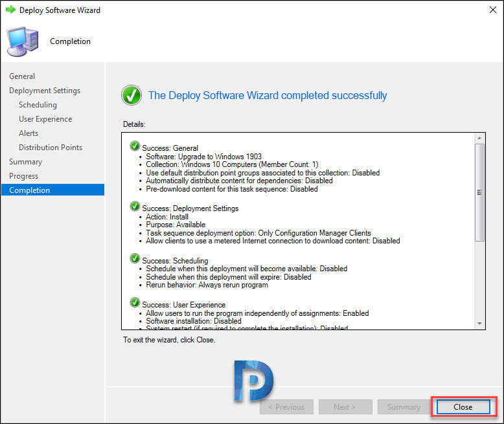Go to the User Experience step
The height and width of the screenshot is (424, 504).
pos(45,119)
